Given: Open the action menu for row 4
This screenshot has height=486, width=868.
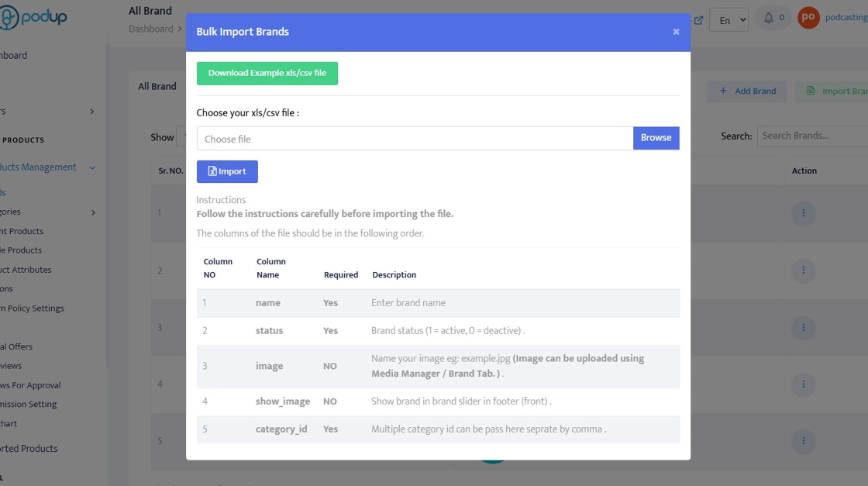Looking at the screenshot, I should click(x=803, y=384).
